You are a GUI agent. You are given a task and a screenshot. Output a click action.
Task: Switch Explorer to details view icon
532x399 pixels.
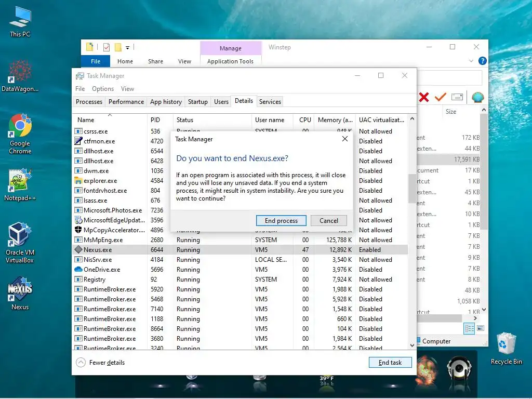click(469, 328)
